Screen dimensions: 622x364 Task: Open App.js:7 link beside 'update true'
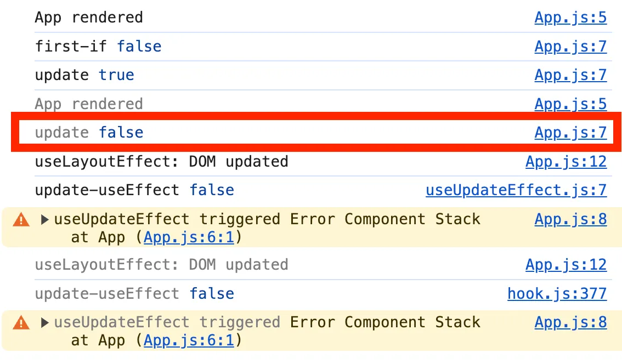[570, 75]
